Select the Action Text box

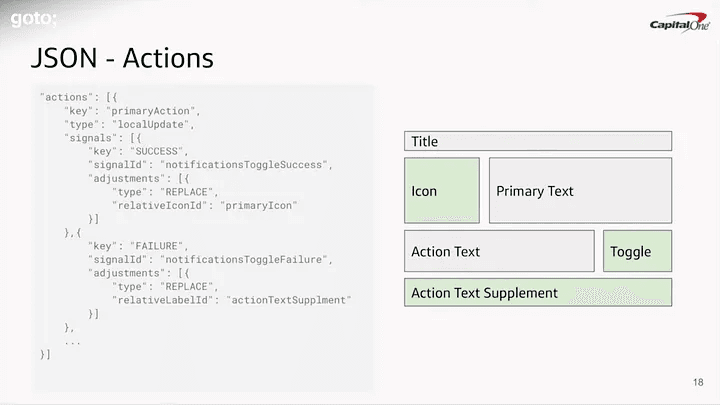(x=498, y=251)
